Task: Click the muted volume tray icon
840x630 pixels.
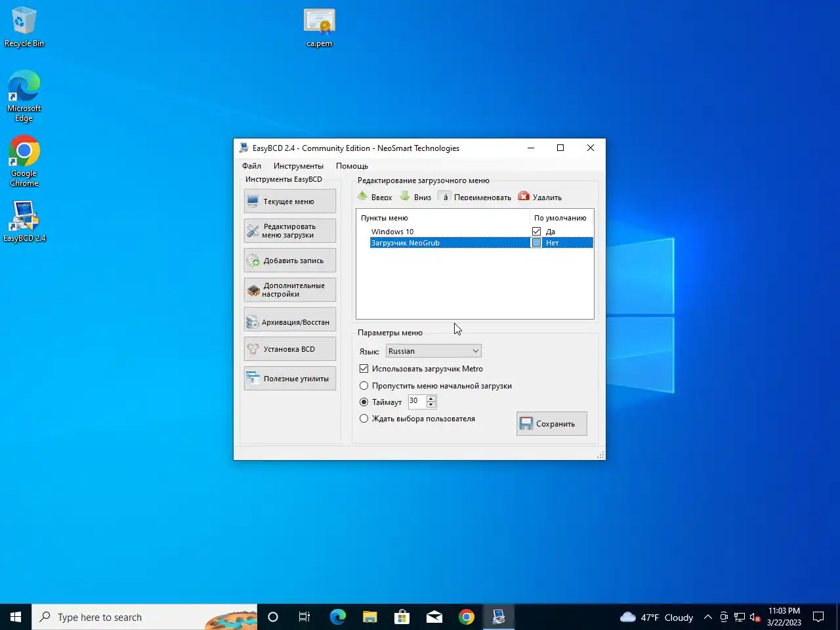Action: (x=755, y=617)
